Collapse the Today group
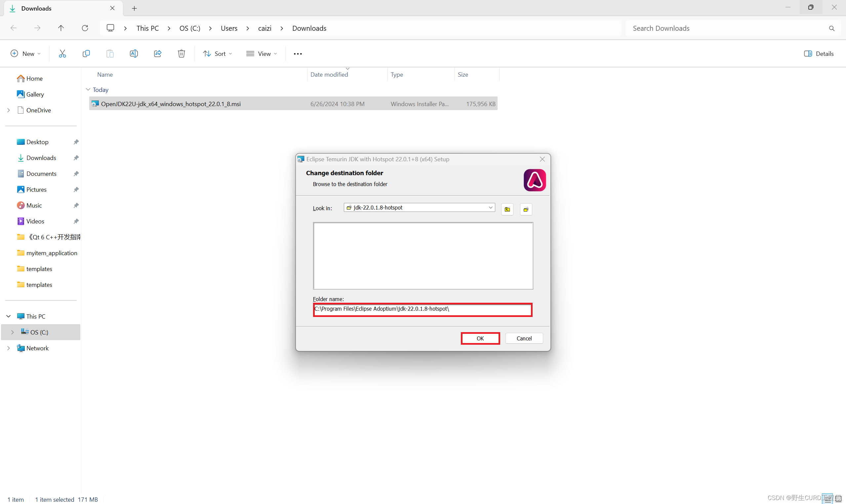The height and width of the screenshot is (504, 846). pyautogui.click(x=88, y=90)
